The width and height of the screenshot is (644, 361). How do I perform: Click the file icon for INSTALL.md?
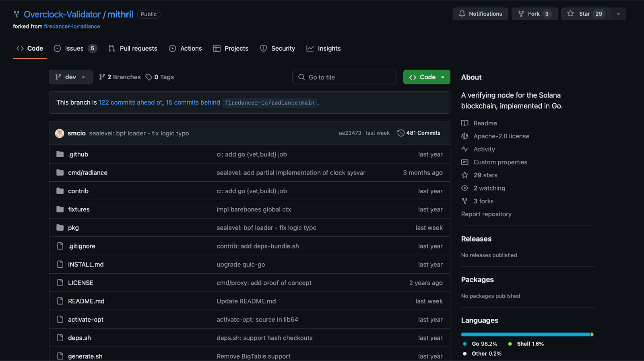tap(60, 265)
